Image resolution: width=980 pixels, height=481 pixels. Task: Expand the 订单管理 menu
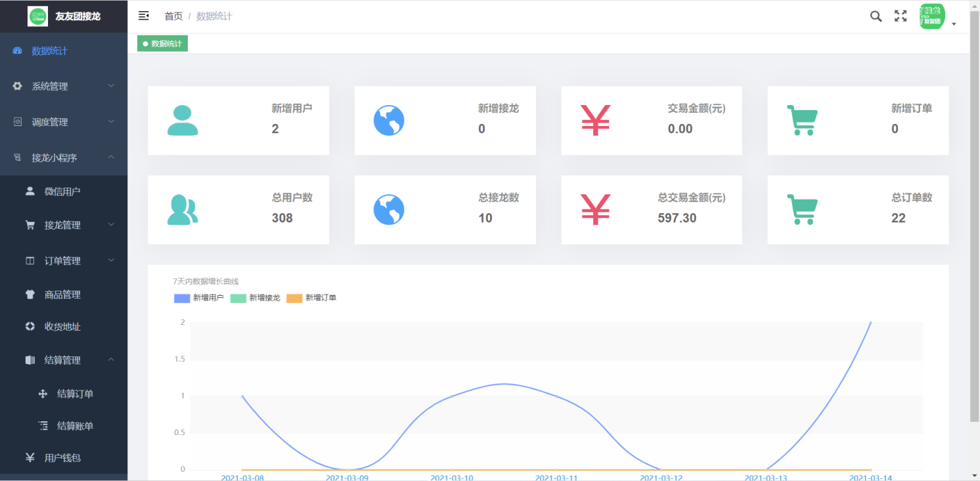click(x=63, y=261)
